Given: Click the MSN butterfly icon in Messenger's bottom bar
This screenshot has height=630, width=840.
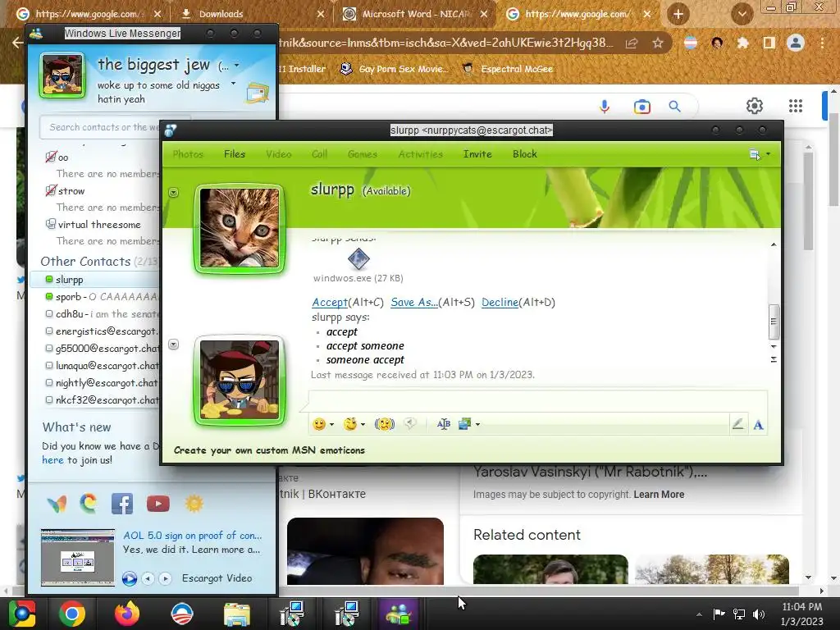Looking at the screenshot, I should point(57,504).
